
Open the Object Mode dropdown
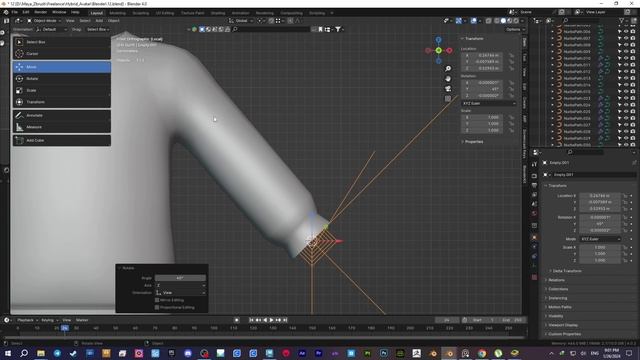[x=44, y=20]
